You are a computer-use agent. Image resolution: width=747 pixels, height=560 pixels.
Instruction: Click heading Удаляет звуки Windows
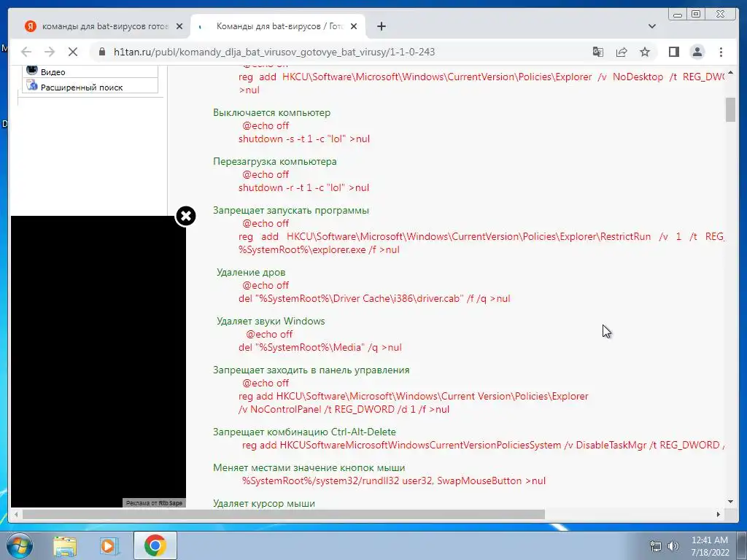click(271, 321)
